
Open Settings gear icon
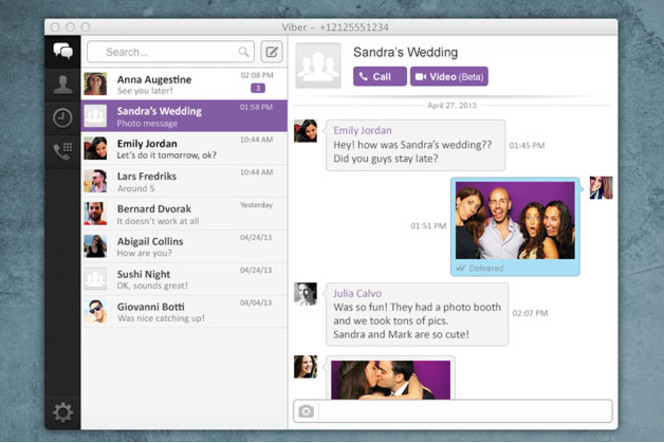(62, 412)
